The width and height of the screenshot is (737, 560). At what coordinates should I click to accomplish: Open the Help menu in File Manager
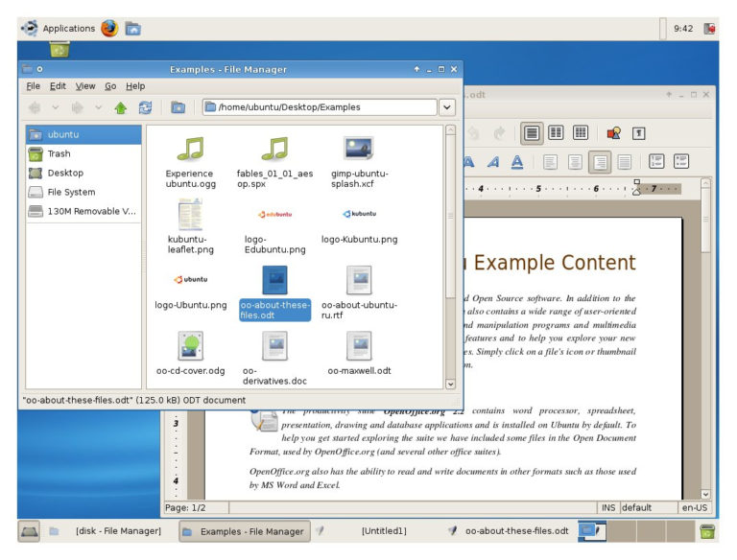click(135, 86)
